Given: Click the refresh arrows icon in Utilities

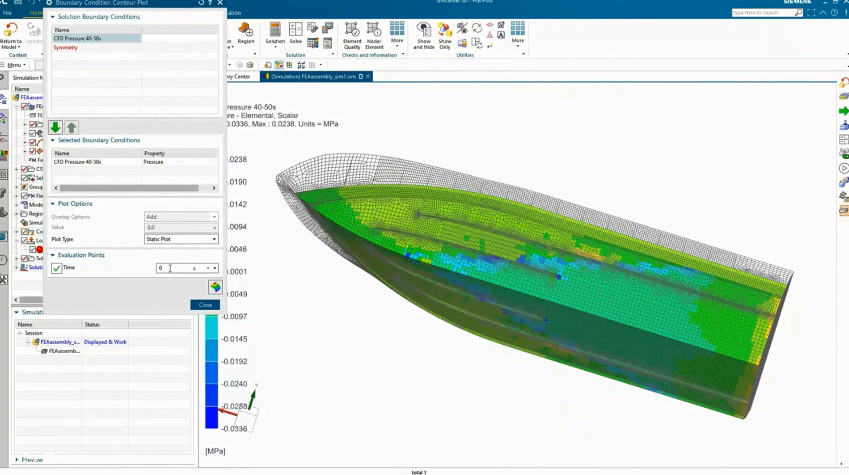Looking at the screenshot, I should point(477,28).
